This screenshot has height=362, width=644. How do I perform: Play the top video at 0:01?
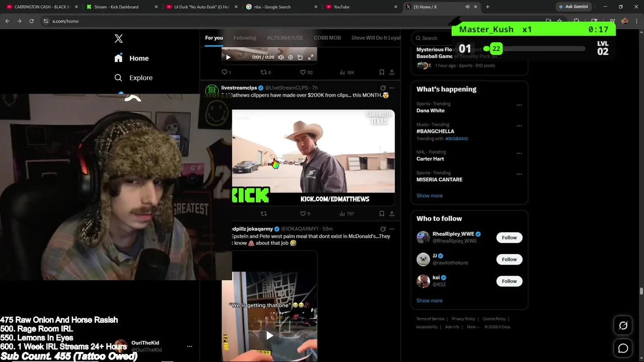point(228,57)
